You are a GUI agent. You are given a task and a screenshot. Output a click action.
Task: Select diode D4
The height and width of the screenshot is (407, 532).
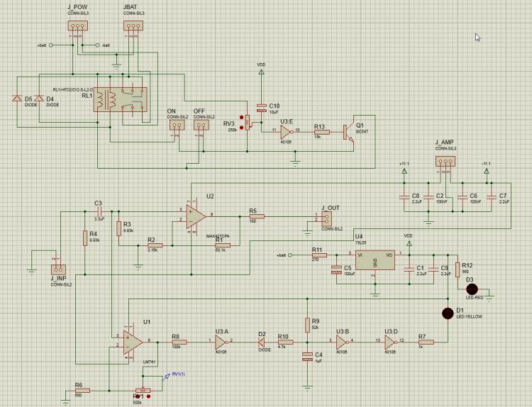click(39, 99)
